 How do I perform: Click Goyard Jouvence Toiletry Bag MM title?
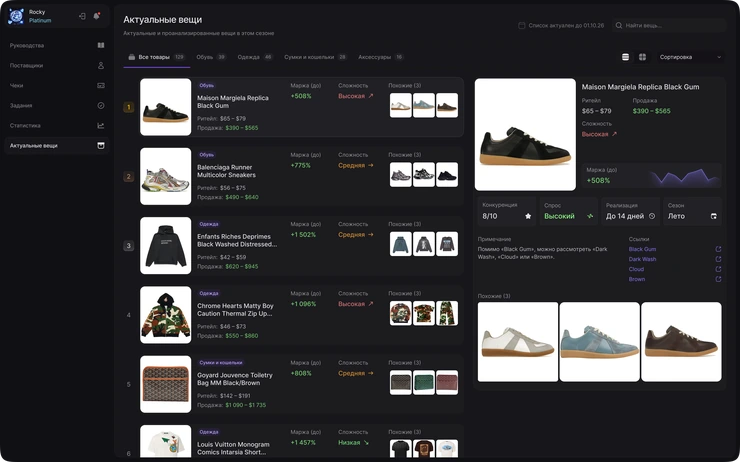click(235, 379)
